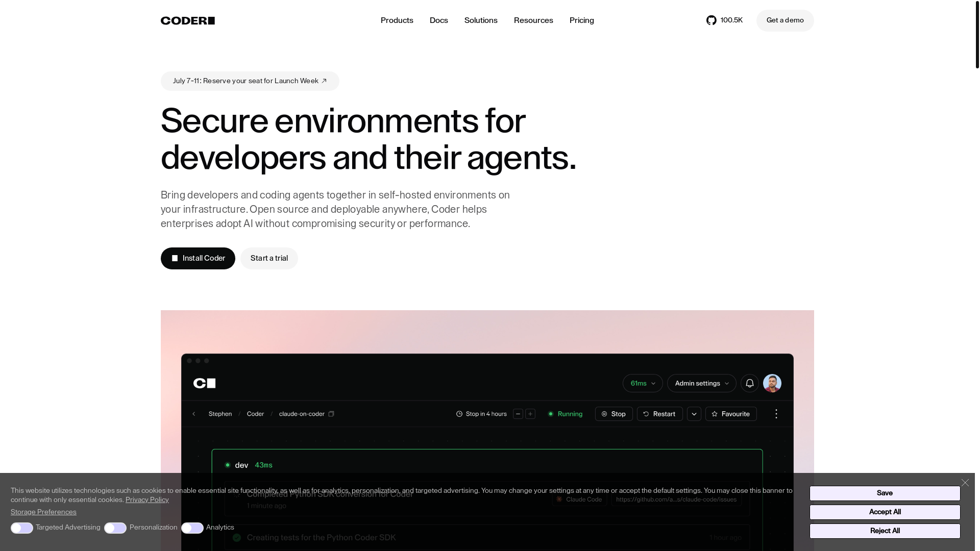
Task: Click the claude-on-coder breadcrumb
Action: [x=302, y=414]
